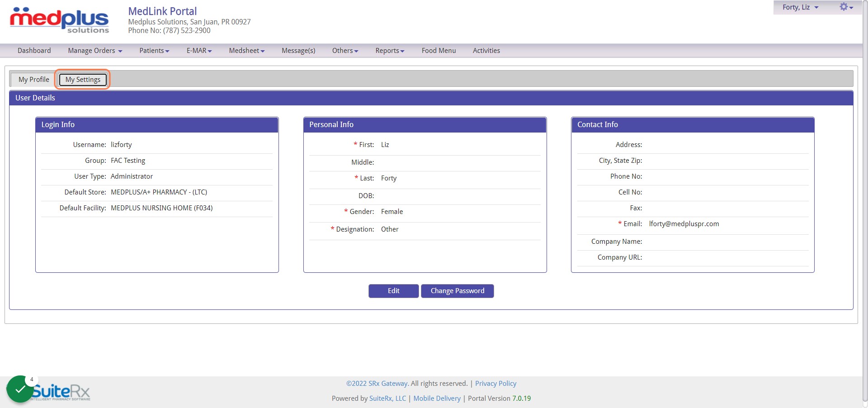The width and height of the screenshot is (868, 408).
Task: Switch to the My Profile tab
Action: [x=34, y=80]
